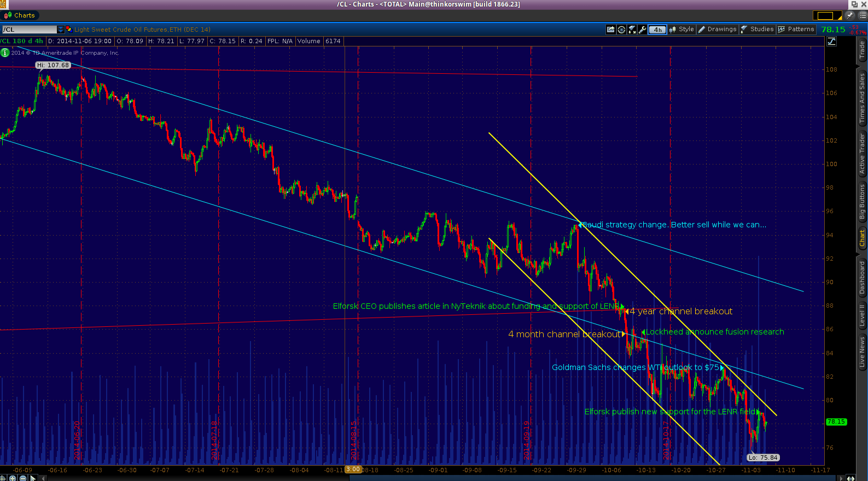Screen dimensions: 868x481
Task: Click Elforsk publish new support annotation
Action: click(x=670, y=412)
